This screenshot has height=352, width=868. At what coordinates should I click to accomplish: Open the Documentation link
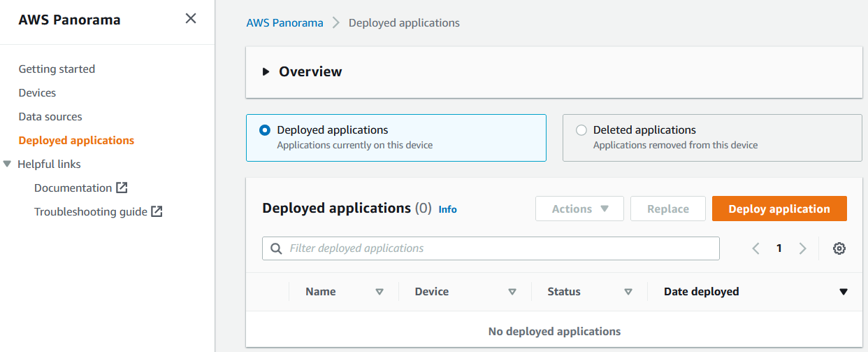point(73,188)
